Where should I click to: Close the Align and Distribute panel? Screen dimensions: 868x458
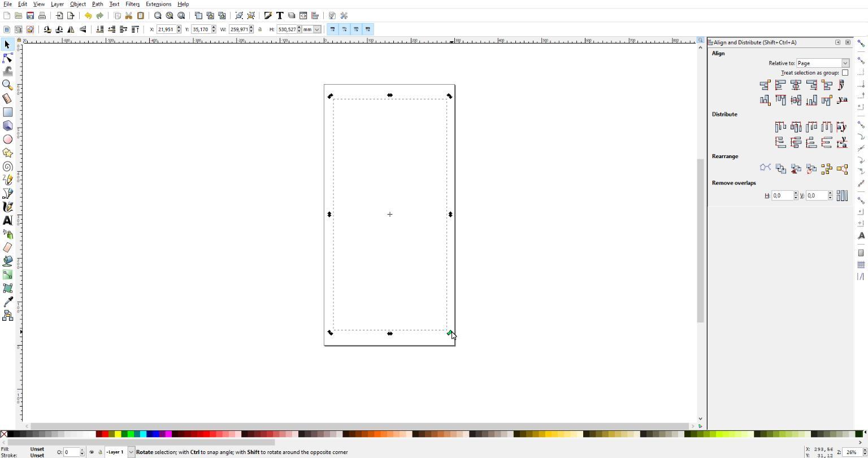coord(848,42)
